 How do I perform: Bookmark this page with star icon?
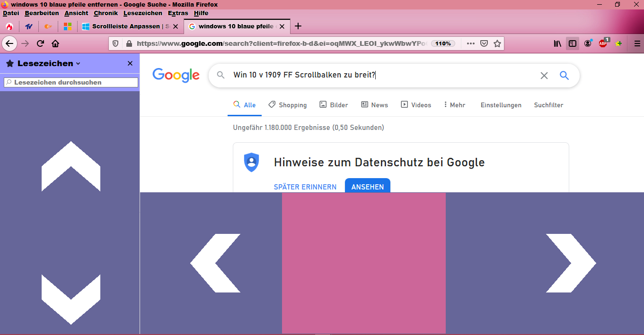click(497, 43)
